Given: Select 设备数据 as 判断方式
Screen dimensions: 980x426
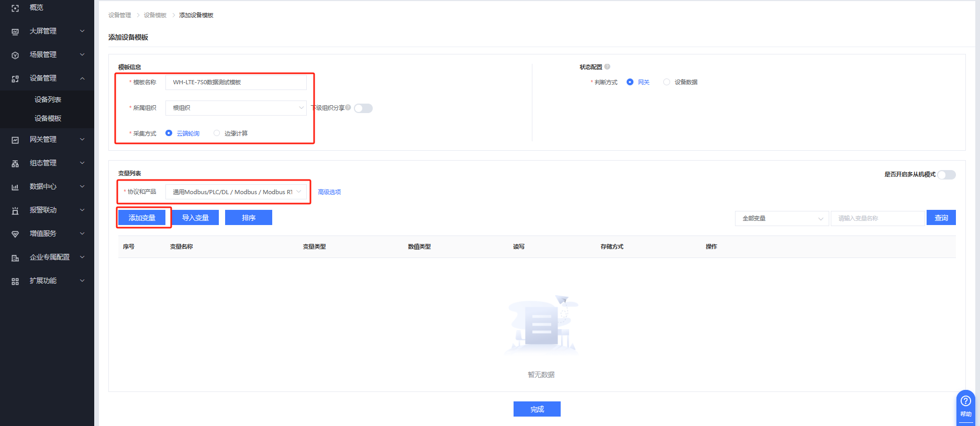Looking at the screenshot, I should click(666, 82).
